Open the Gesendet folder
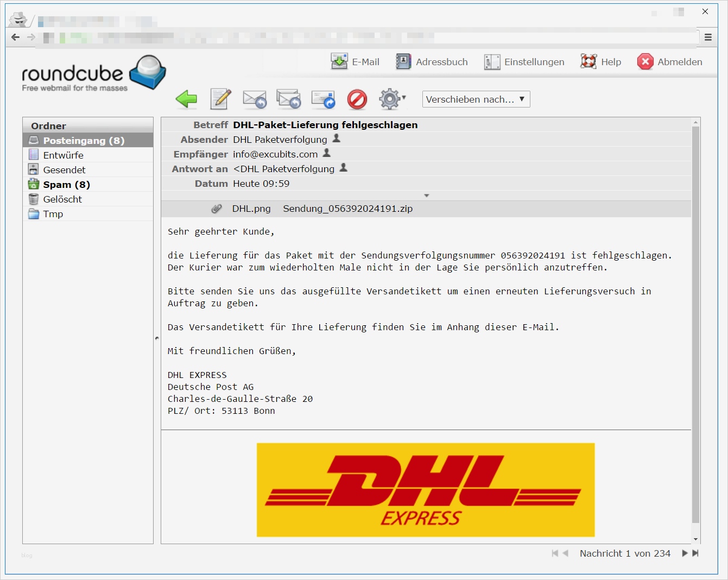The width and height of the screenshot is (728, 580). pos(88,170)
